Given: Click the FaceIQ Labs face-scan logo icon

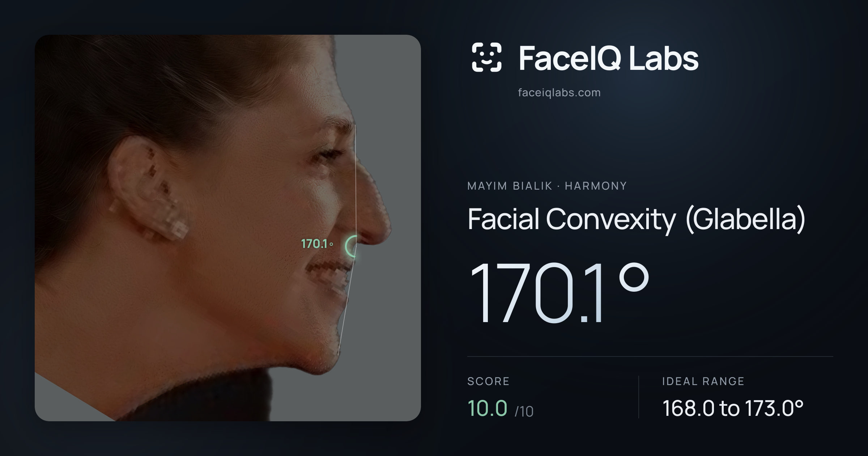Looking at the screenshot, I should coord(486,57).
